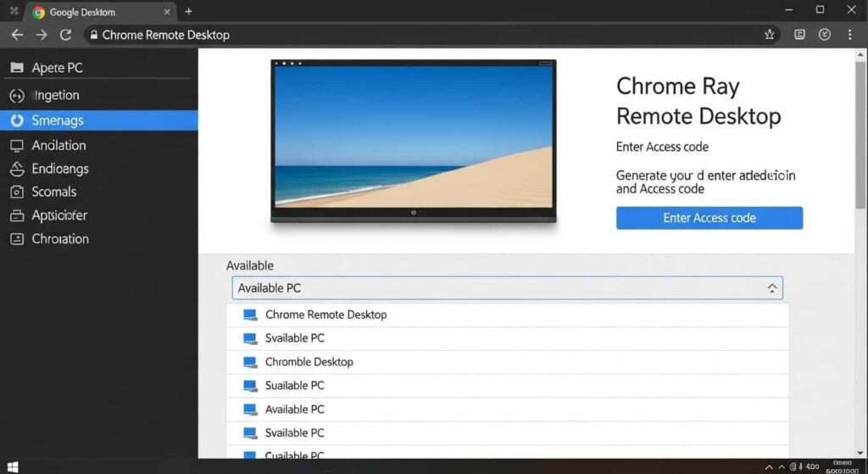Go to Anolation in the sidebar

pyautogui.click(x=99, y=146)
